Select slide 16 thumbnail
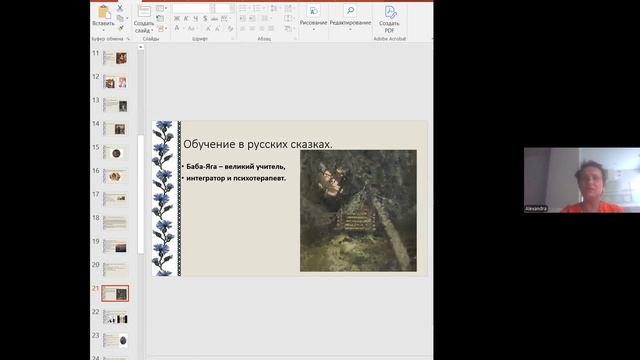Screen dimensions: 640x360 point(115,176)
